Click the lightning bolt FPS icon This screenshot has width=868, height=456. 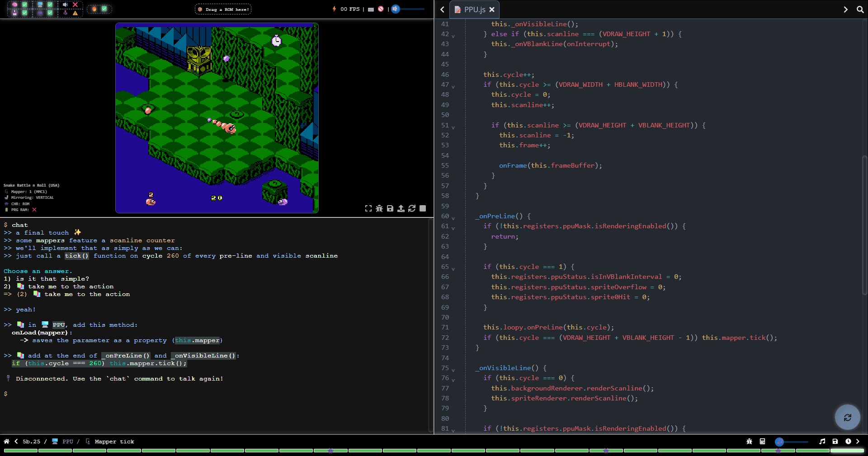coord(334,9)
